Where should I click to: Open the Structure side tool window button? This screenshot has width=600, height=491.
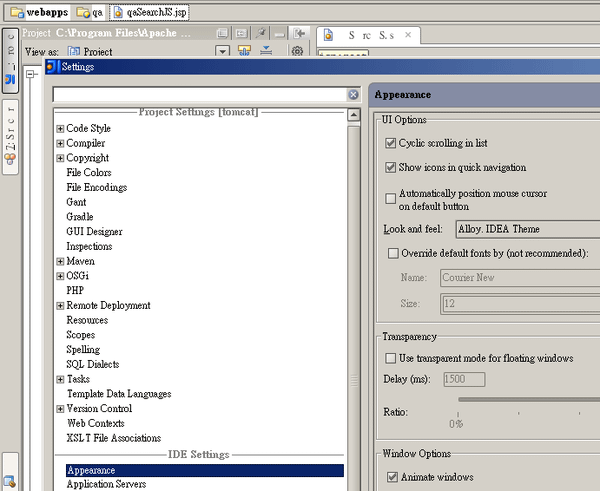[10, 137]
